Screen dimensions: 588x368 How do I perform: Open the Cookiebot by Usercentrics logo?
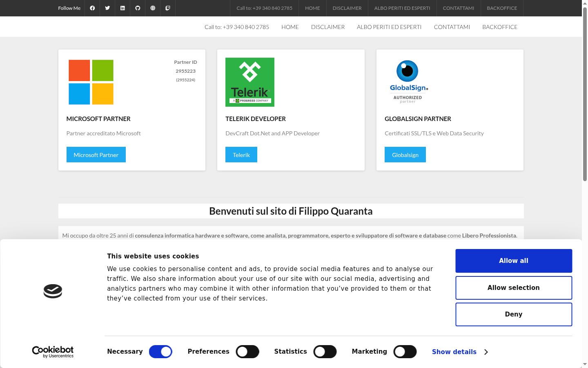pyautogui.click(x=53, y=352)
